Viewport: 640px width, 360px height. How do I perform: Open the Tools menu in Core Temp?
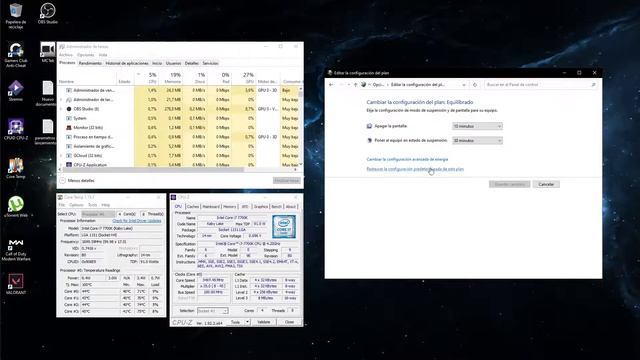tap(93, 204)
